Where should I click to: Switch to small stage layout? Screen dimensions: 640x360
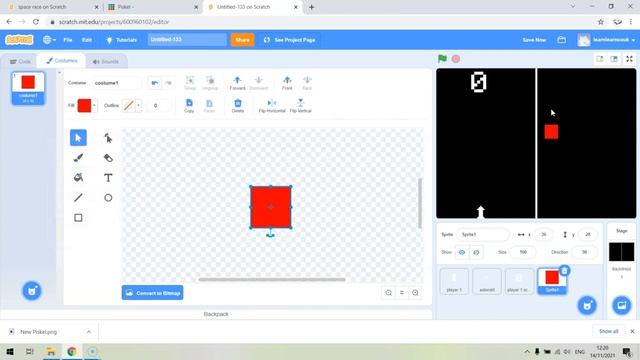(x=600, y=59)
